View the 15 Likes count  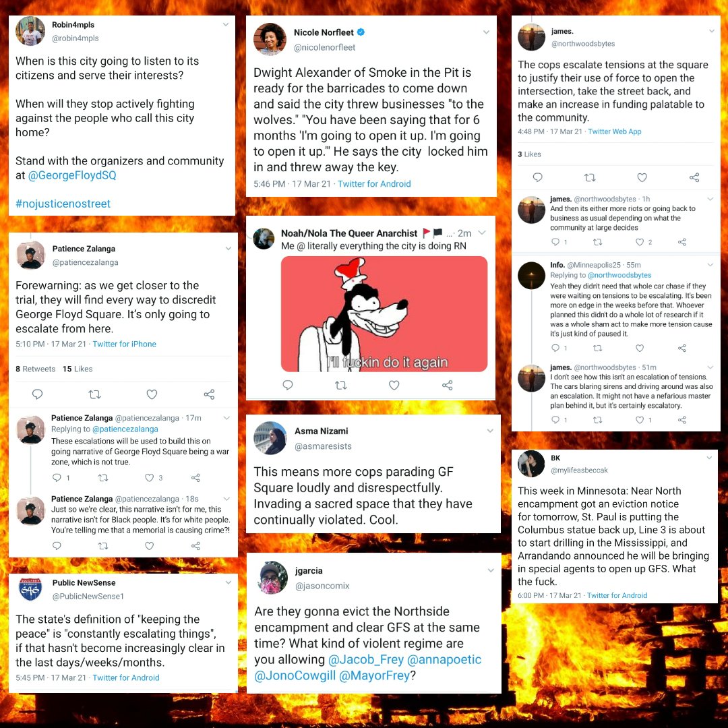(x=78, y=369)
